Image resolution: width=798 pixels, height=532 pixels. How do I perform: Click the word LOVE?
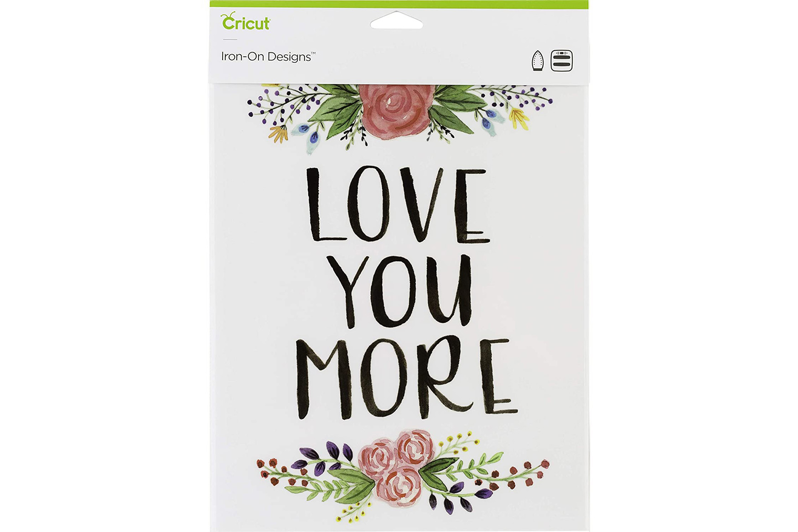pyautogui.click(x=398, y=204)
